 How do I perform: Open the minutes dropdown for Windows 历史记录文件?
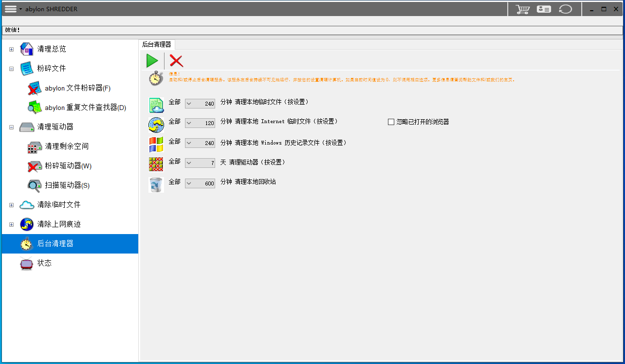point(189,143)
